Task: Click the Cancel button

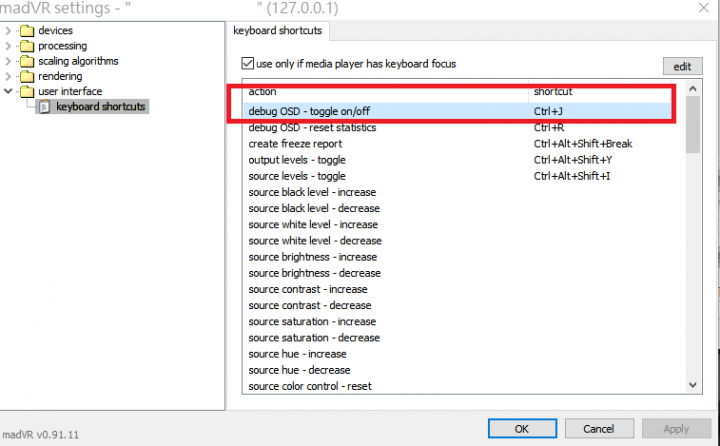Action: (599, 429)
